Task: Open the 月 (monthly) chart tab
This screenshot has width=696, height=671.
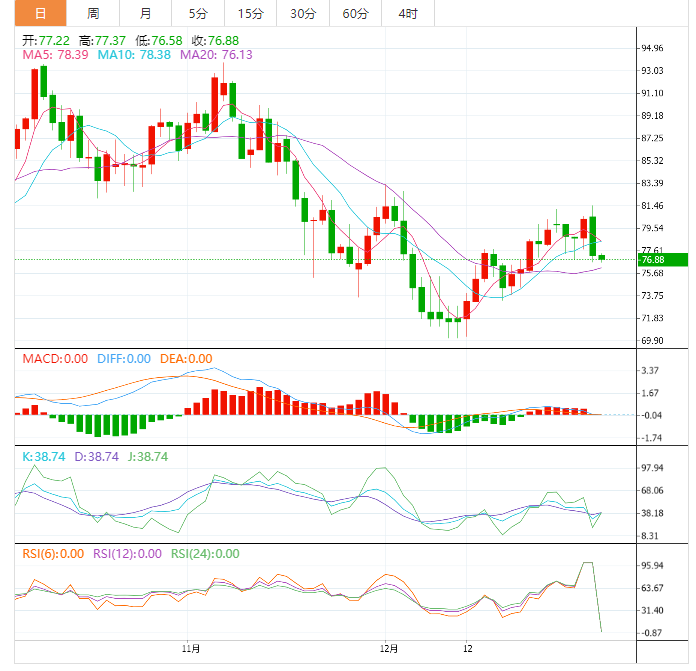Action: 146,14
